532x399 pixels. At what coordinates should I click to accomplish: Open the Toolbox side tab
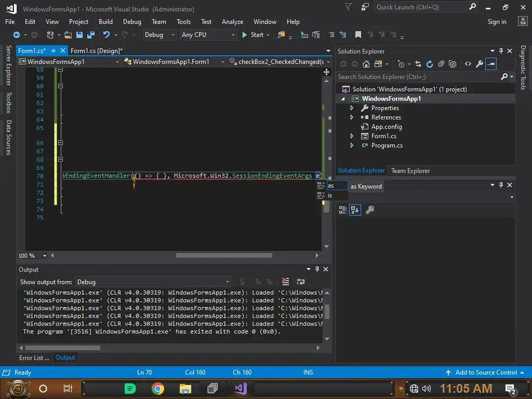8,102
